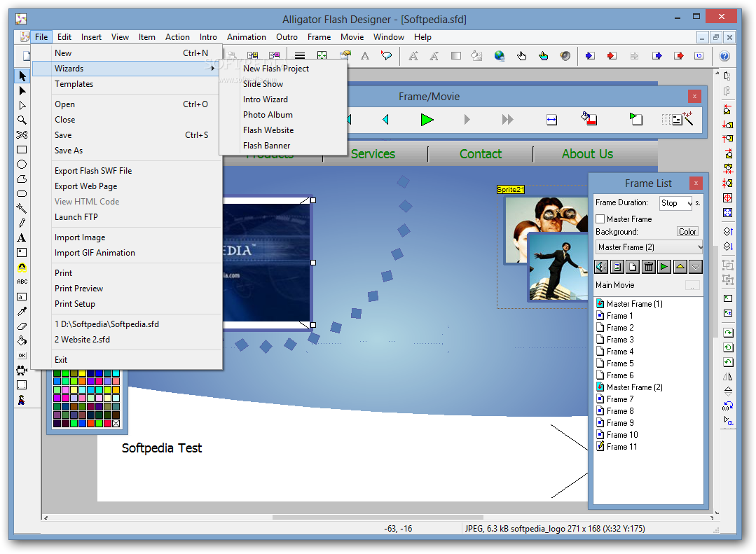This screenshot has width=756, height=554.
Task: Choose the pencil drawing tool
Action: pos(22,223)
